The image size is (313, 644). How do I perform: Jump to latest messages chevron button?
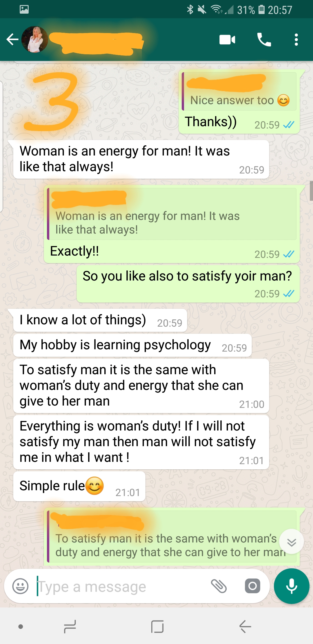pyautogui.click(x=292, y=542)
